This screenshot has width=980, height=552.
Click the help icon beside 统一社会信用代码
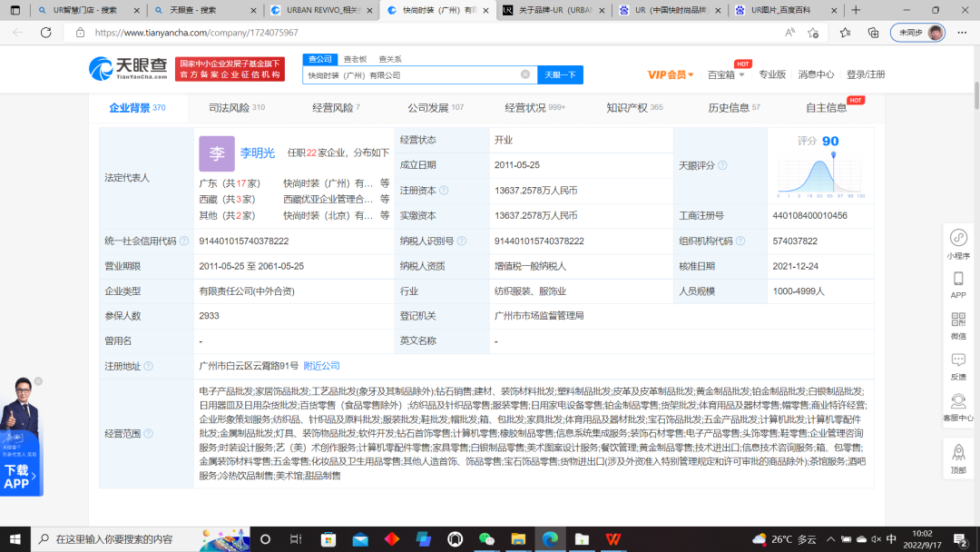point(184,241)
